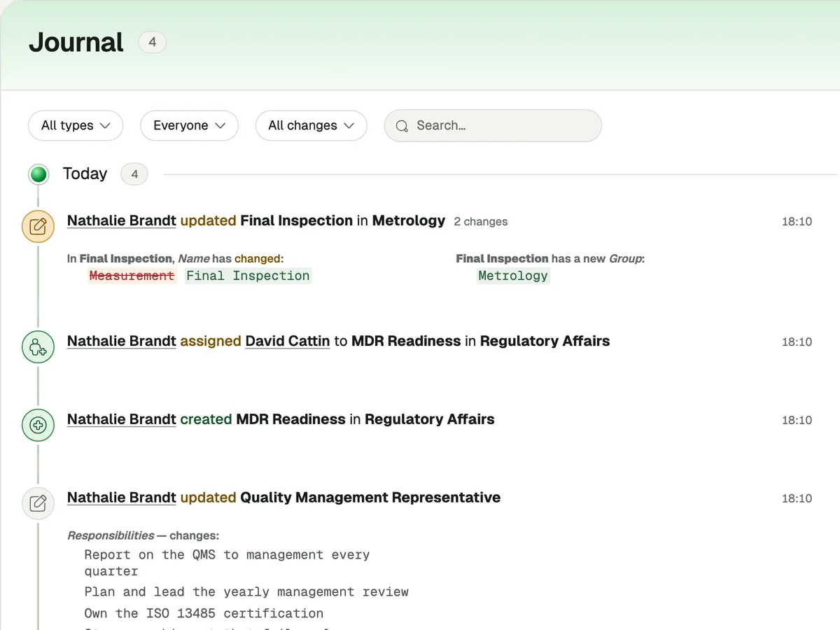Click Nathalie Brandt in Quality Management Representative entry
Viewport: 840px width, 630px height.
(122, 498)
